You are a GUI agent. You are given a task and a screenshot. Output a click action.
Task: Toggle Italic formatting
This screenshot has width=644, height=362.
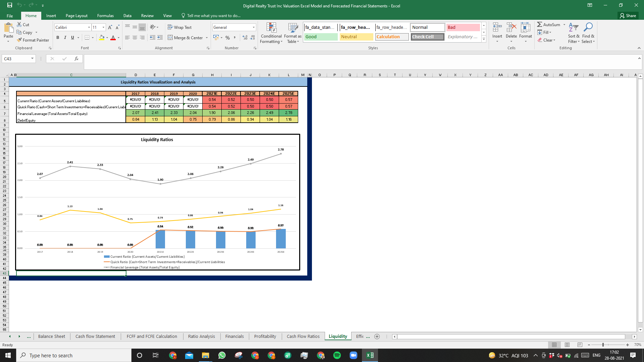click(x=65, y=38)
